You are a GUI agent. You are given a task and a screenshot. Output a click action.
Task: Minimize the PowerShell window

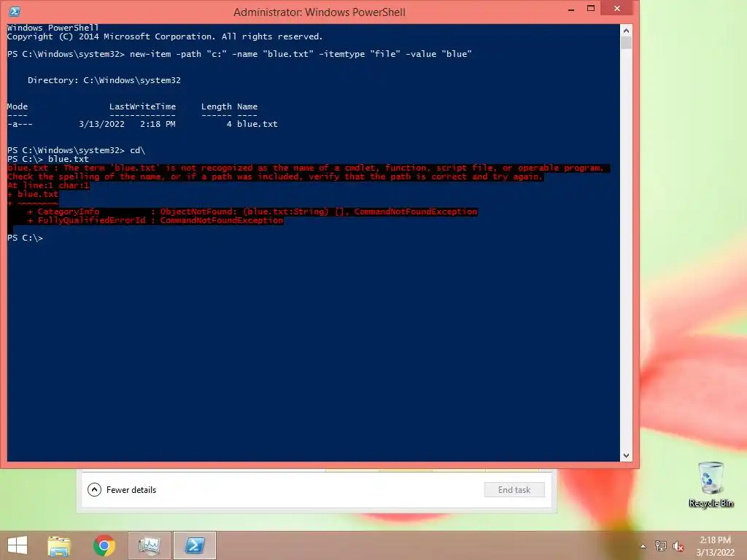(x=571, y=9)
